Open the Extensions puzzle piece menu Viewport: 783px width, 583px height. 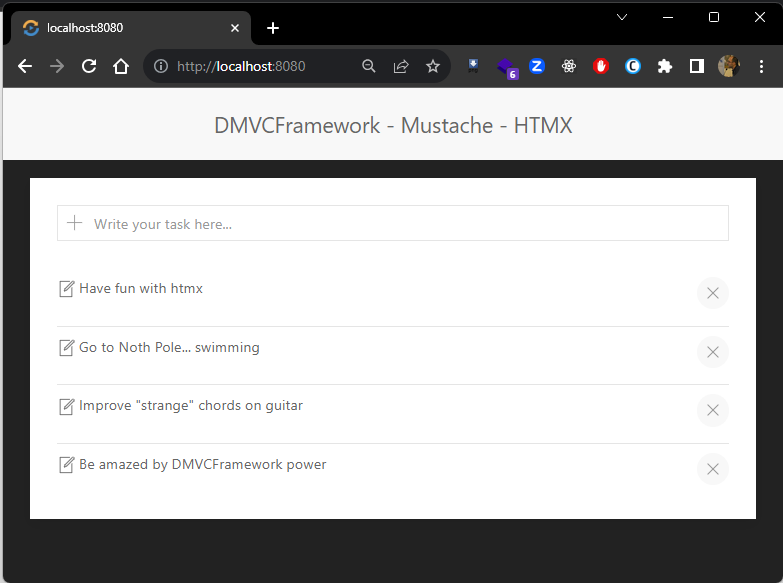click(x=665, y=66)
